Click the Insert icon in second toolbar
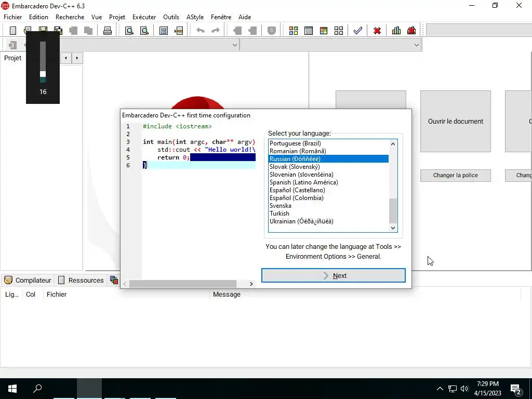Viewport: 532px width, 399px height. [13, 45]
